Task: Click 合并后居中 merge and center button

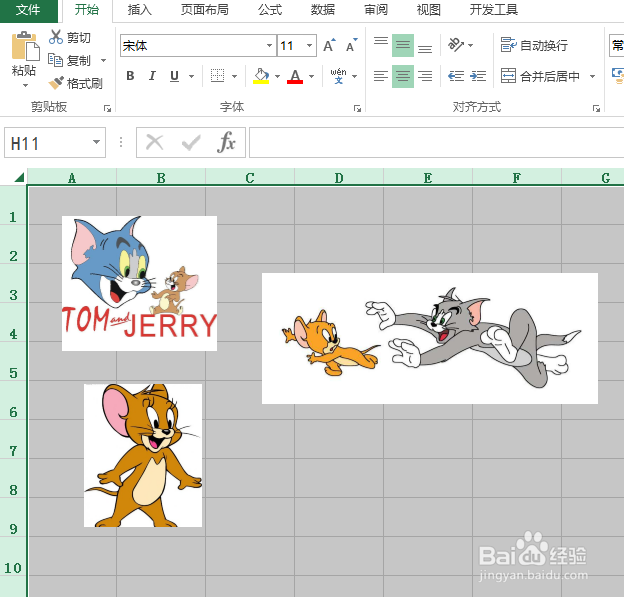Action: 540,76
